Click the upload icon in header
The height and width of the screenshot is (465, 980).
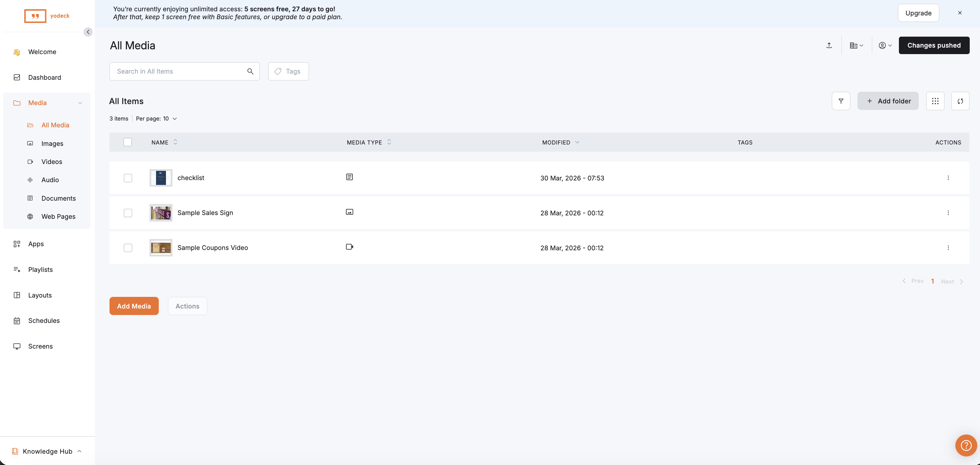pos(829,45)
